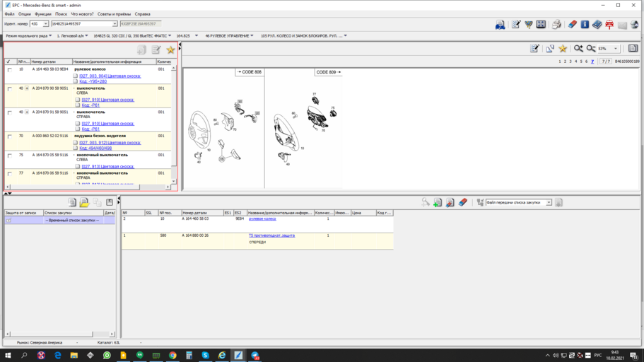Viewport: 644px width, 362px height.
Task: Click the page layout icon beside zoom percentage
Action: pyautogui.click(x=633, y=49)
